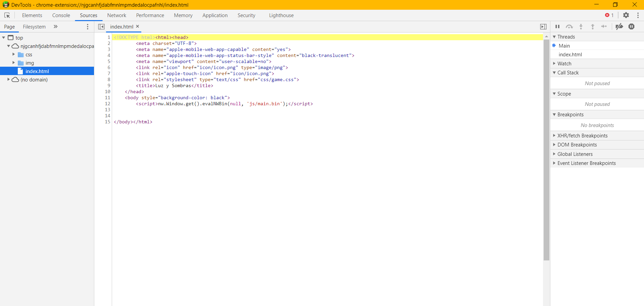Close the index.html editor tab

(x=138, y=26)
